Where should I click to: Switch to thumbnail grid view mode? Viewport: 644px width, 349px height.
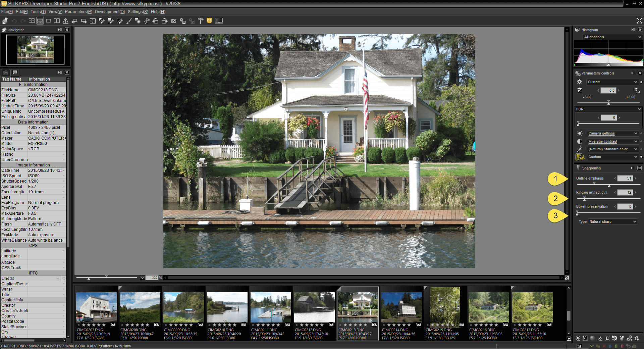32,21
